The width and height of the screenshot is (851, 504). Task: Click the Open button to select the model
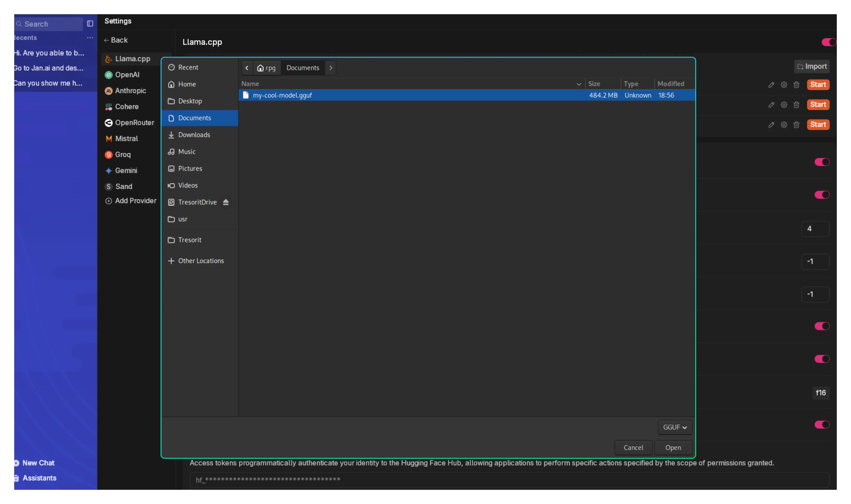pos(673,447)
